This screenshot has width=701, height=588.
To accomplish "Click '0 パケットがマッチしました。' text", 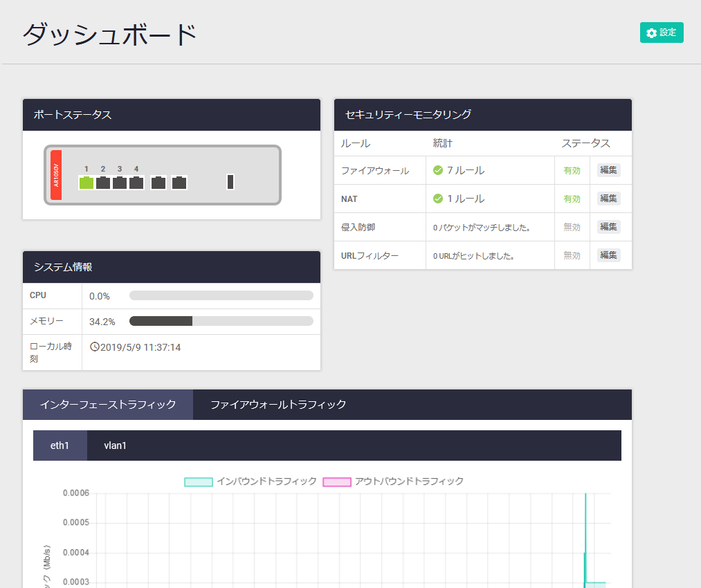I will (x=482, y=228).
